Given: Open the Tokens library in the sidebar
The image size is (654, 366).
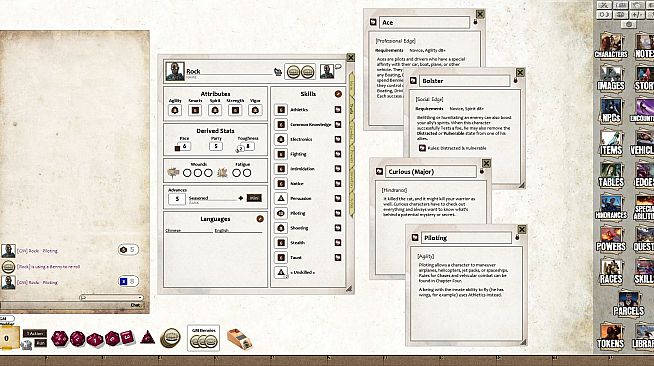Looking at the screenshot, I should tap(611, 336).
